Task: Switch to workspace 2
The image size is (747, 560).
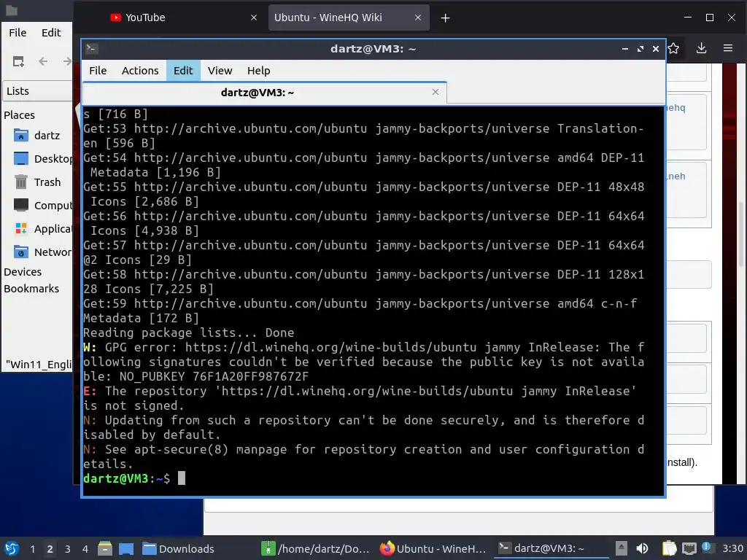Action: (x=50, y=549)
